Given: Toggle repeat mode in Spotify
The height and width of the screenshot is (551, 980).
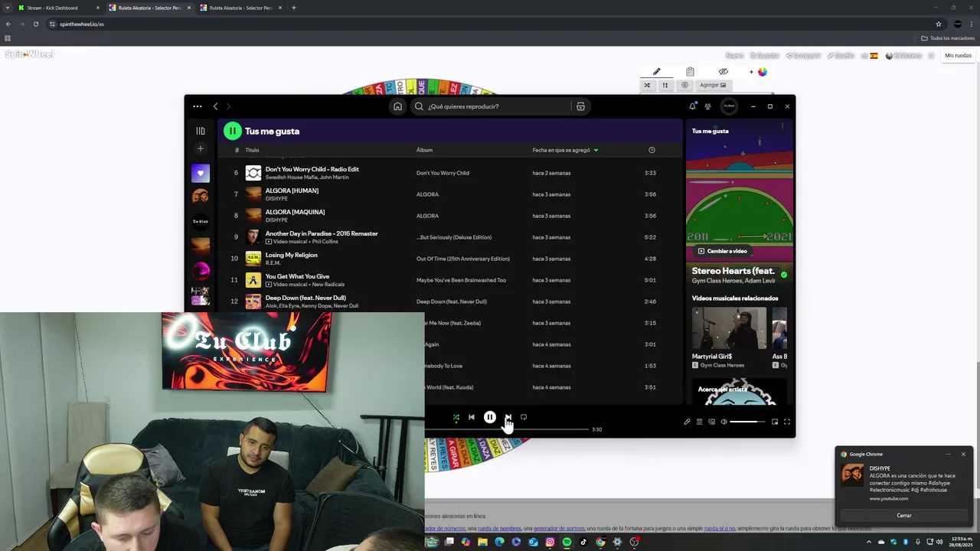Looking at the screenshot, I should [524, 418].
